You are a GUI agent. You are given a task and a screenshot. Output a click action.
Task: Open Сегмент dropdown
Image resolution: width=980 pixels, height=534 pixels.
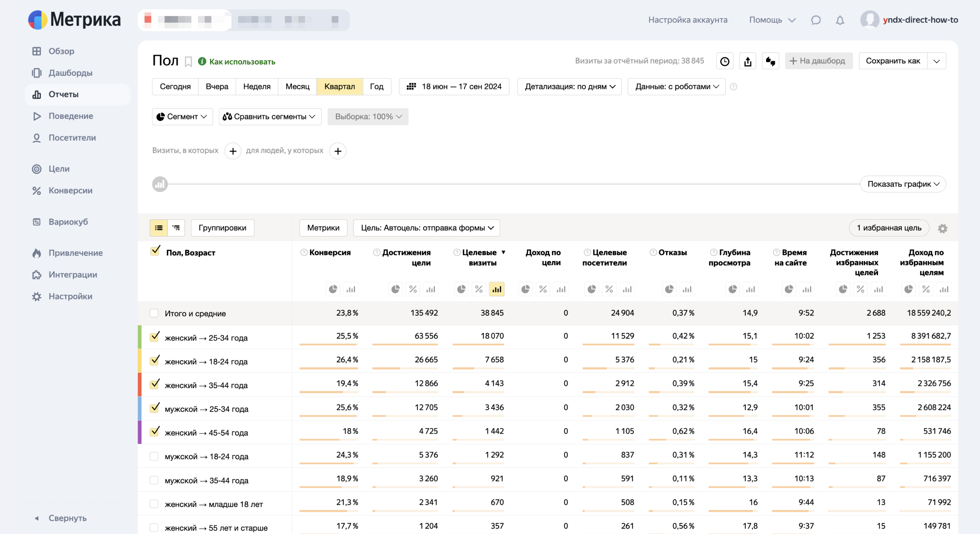(x=182, y=117)
